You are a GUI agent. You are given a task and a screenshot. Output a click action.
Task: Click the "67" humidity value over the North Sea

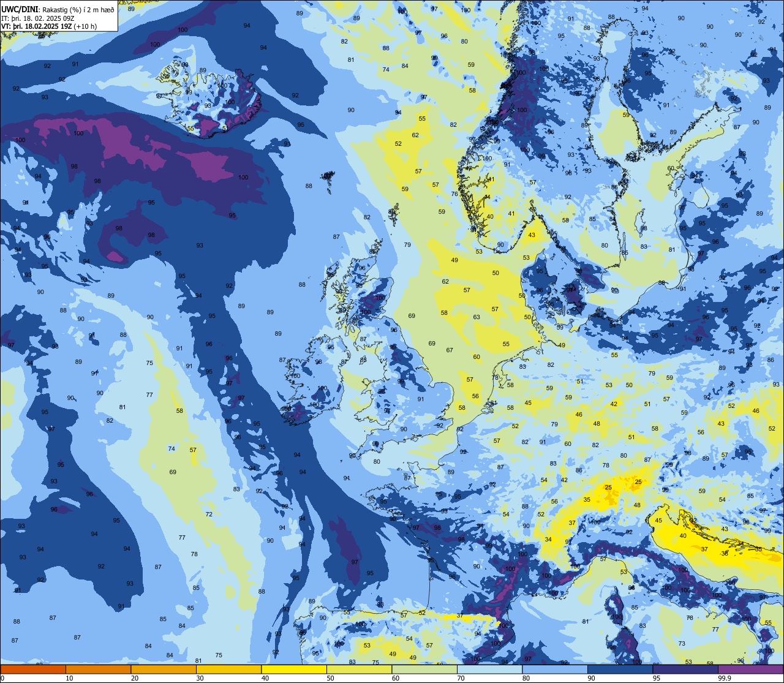point(450,350)
